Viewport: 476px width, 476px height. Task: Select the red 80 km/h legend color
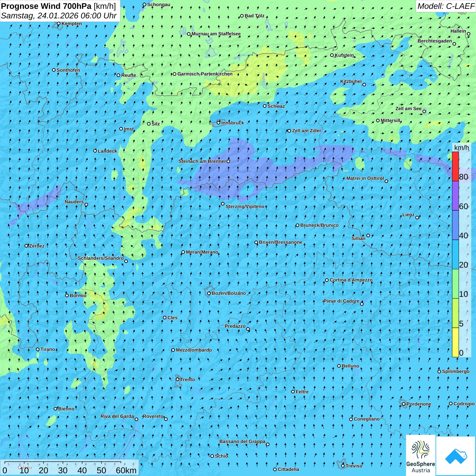click(x=455, y=166)
